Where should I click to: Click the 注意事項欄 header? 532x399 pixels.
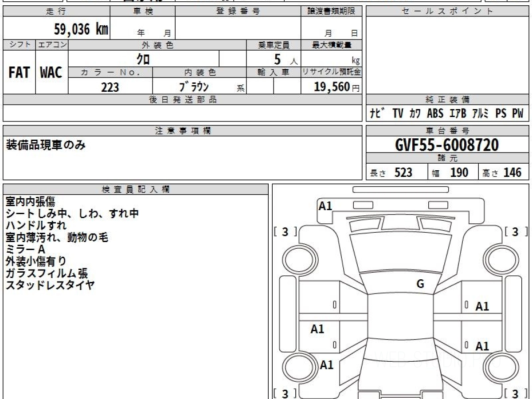pos(183,131)
